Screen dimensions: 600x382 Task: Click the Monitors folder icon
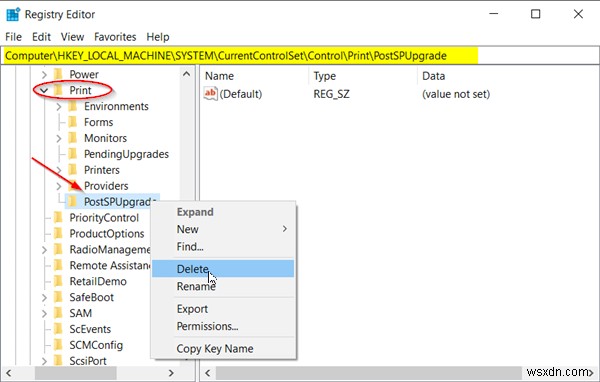tap(73, 138)
